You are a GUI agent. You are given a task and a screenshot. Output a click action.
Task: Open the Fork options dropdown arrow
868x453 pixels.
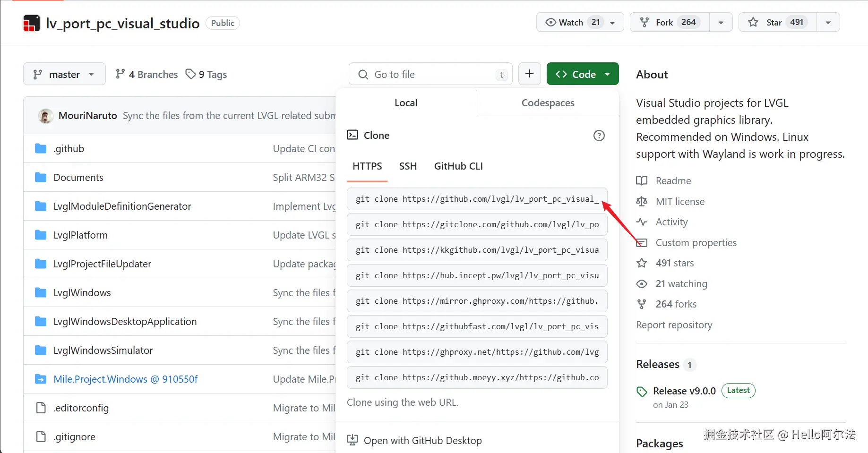(x=721, y=22)
